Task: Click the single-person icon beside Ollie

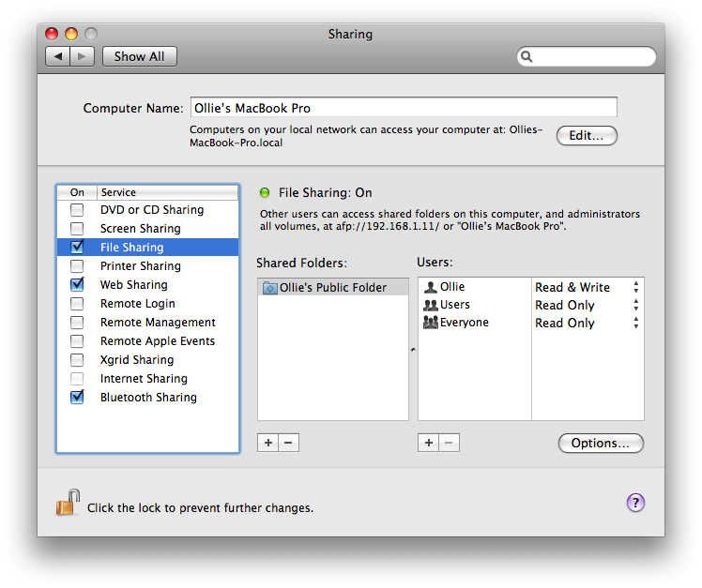Action: 430,287
